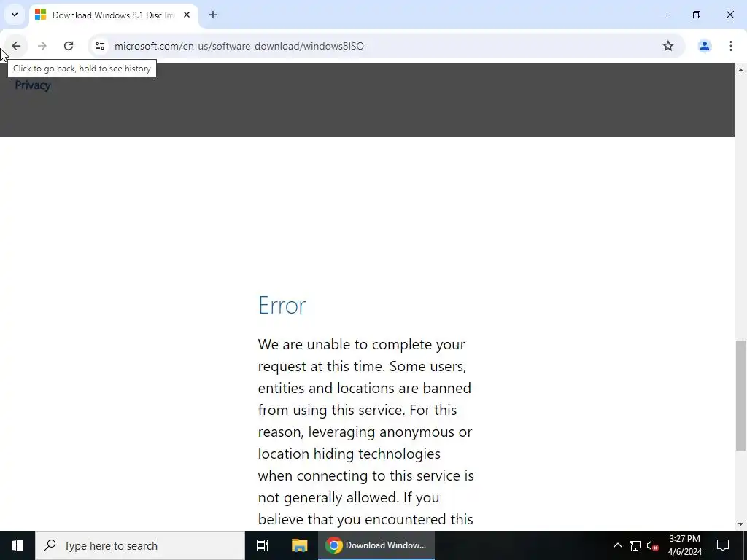Open Chrome's three-dot menu
Screen dimensions: 747x560
(730, 46)
